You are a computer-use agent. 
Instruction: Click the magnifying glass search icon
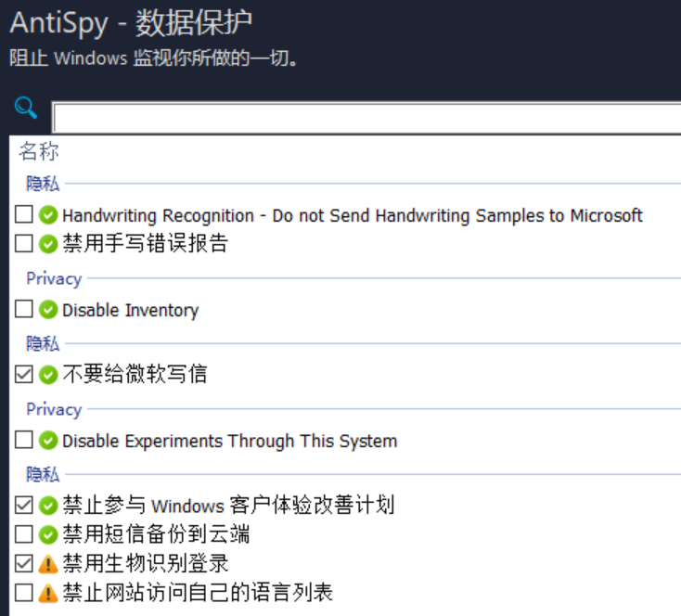(x=26, y=108)
